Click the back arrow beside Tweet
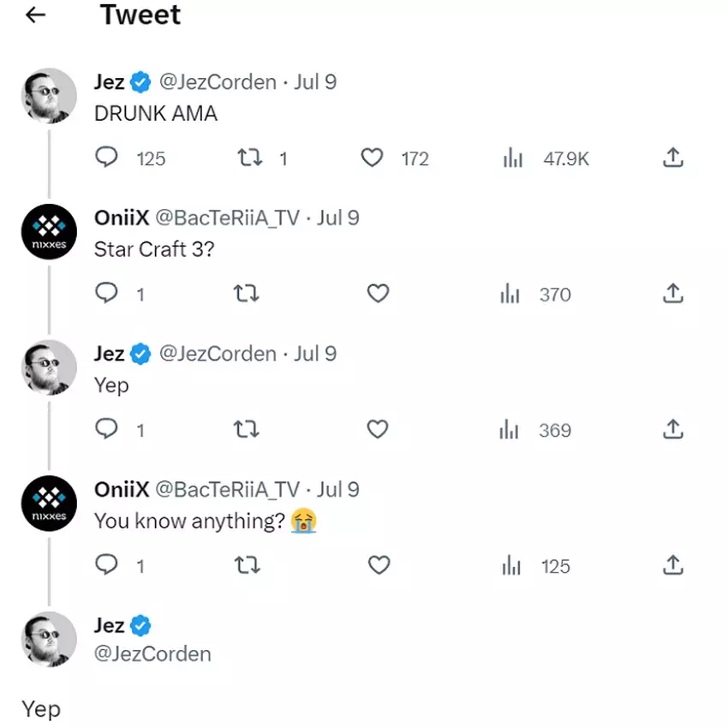Screen dimensions: 728x727 35,15
